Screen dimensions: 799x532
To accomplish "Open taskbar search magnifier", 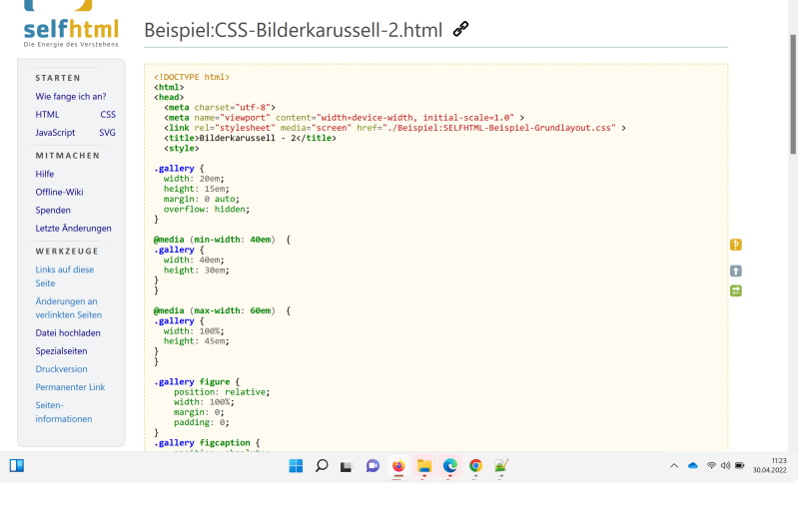I will (322, 466).
